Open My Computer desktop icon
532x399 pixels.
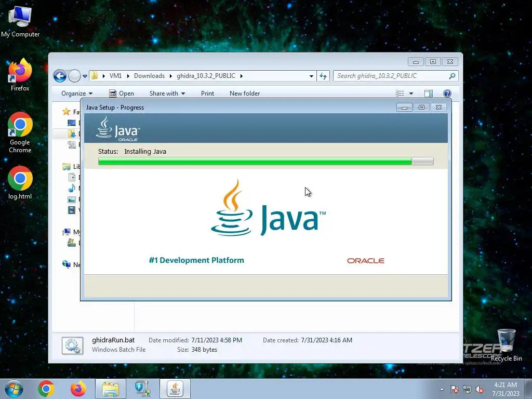coord(20,21)
